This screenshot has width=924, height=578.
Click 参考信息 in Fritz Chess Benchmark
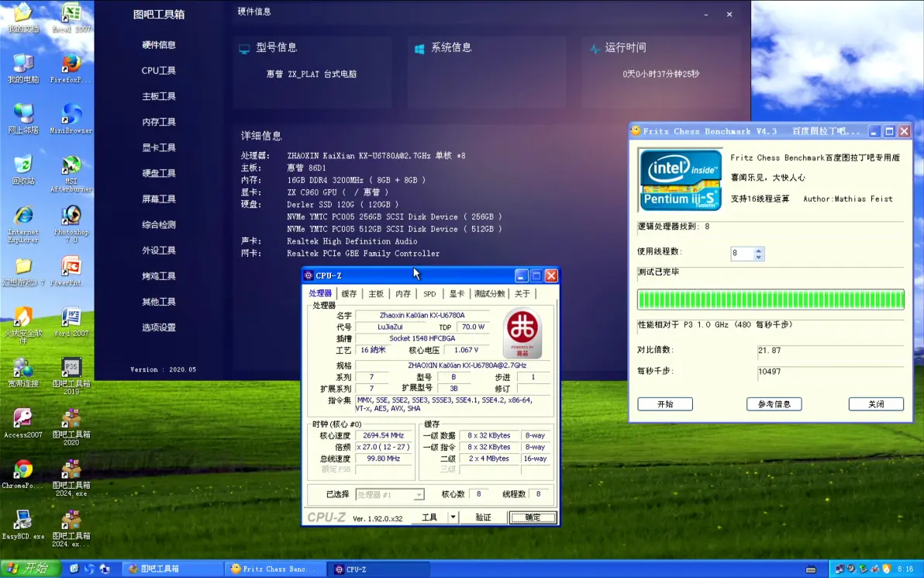pos(774,404)
